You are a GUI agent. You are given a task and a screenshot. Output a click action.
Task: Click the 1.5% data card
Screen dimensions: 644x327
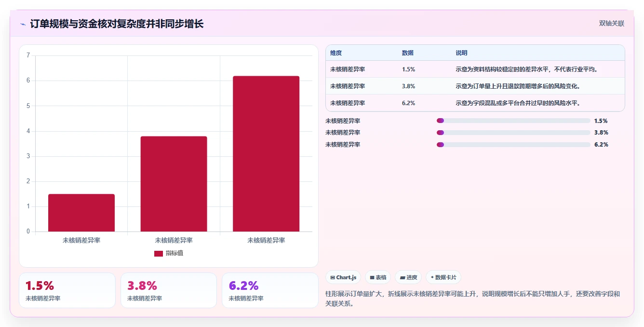(67, 290)
